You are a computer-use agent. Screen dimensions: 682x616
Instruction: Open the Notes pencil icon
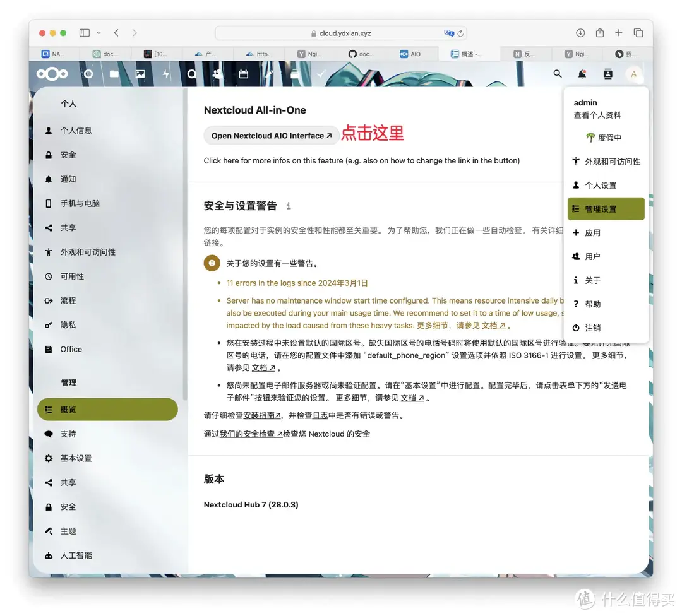tap(269, 74)
